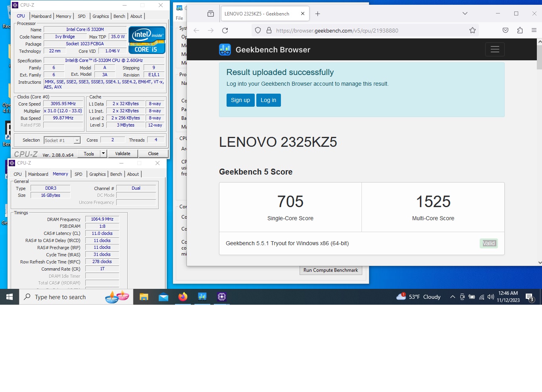Select Bench tab in lower CPU-Z window
This screenshot has width=542, height=392.
tap(116, 174)
